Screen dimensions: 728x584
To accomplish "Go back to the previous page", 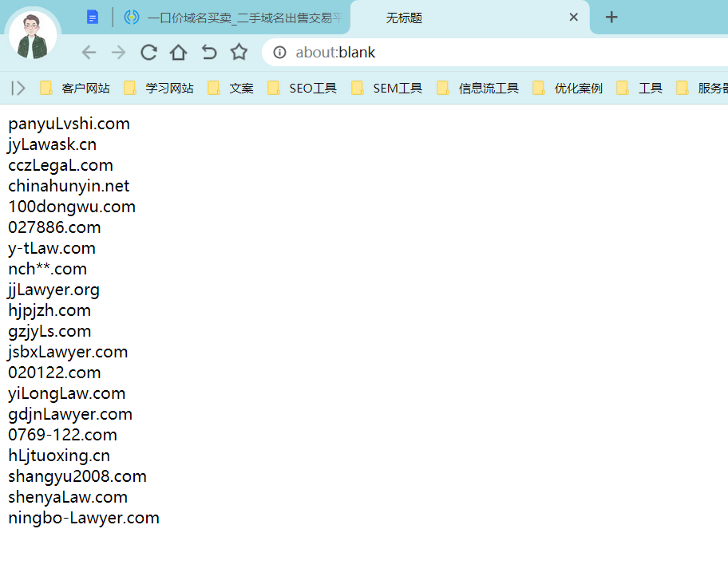I will 89,53.
